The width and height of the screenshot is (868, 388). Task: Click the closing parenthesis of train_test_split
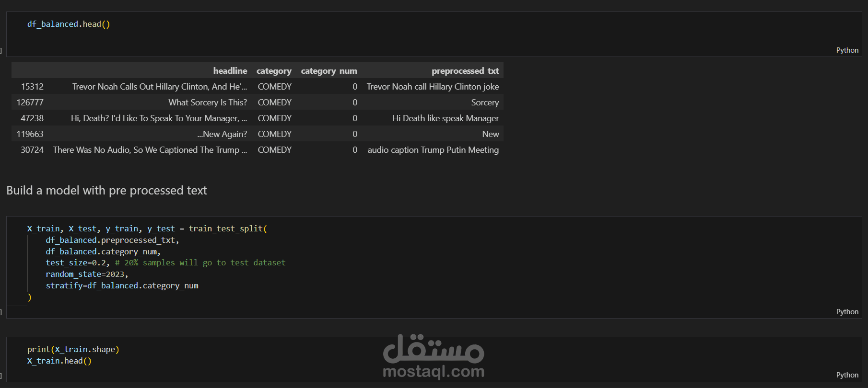pos(30,297)
